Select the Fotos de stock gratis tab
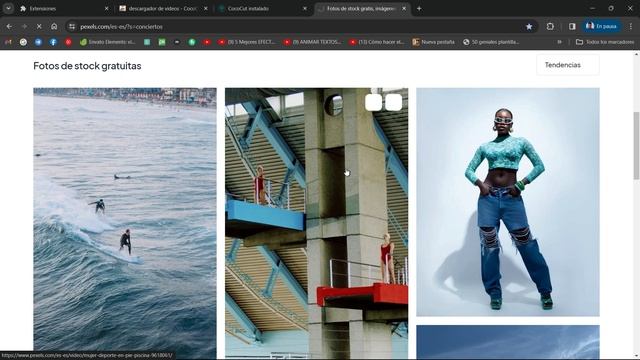Image resolution: width=640 pixels, height=360 pixels. click(362, 9)
